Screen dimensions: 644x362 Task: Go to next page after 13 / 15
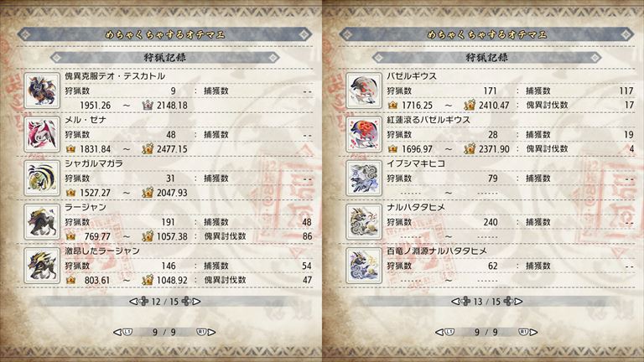point(513,302)
